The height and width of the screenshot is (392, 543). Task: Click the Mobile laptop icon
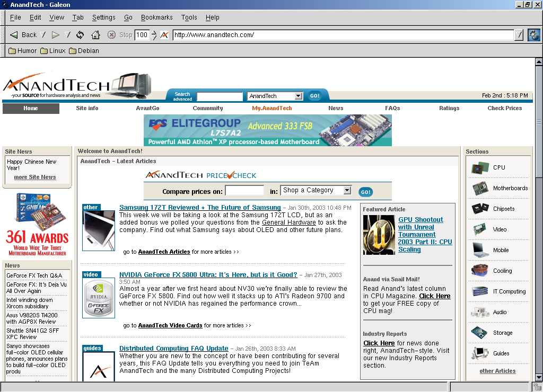[480, 250]
